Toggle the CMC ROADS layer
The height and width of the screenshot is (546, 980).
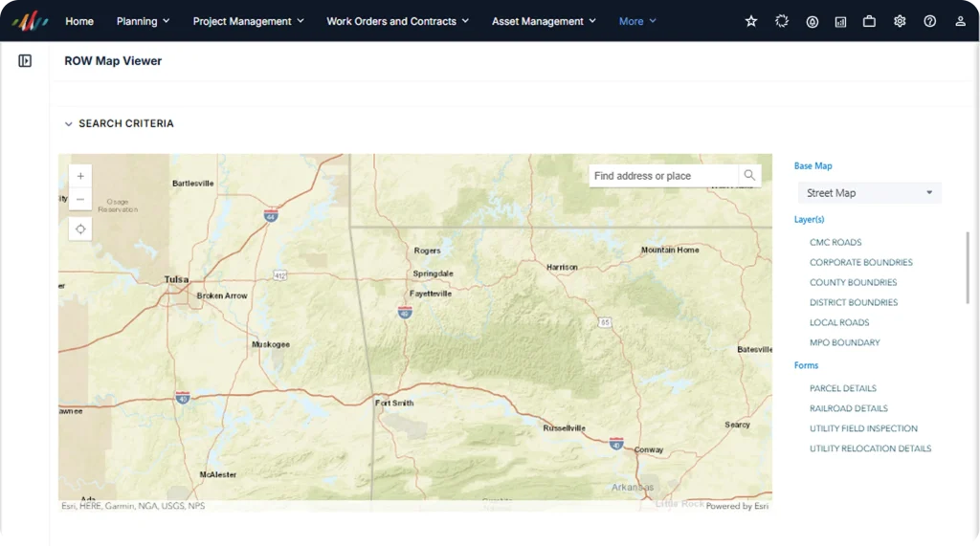click(835, 242)
